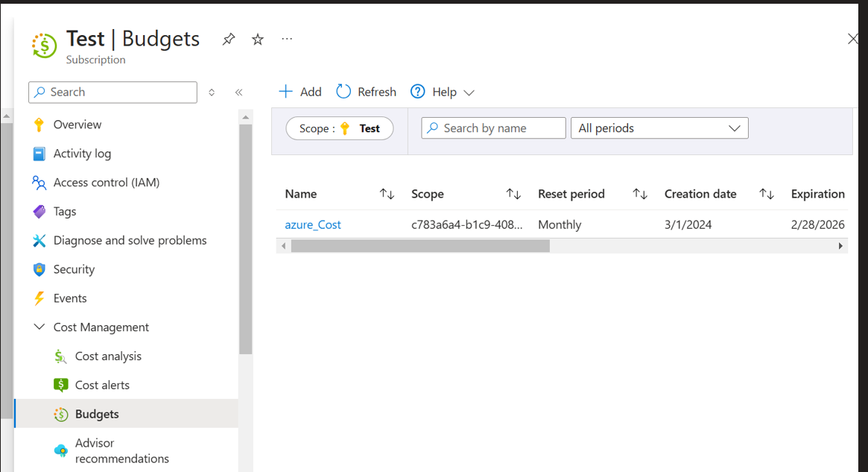
Task: Click the Monthly reset period cell
Action: pos(560,224)
